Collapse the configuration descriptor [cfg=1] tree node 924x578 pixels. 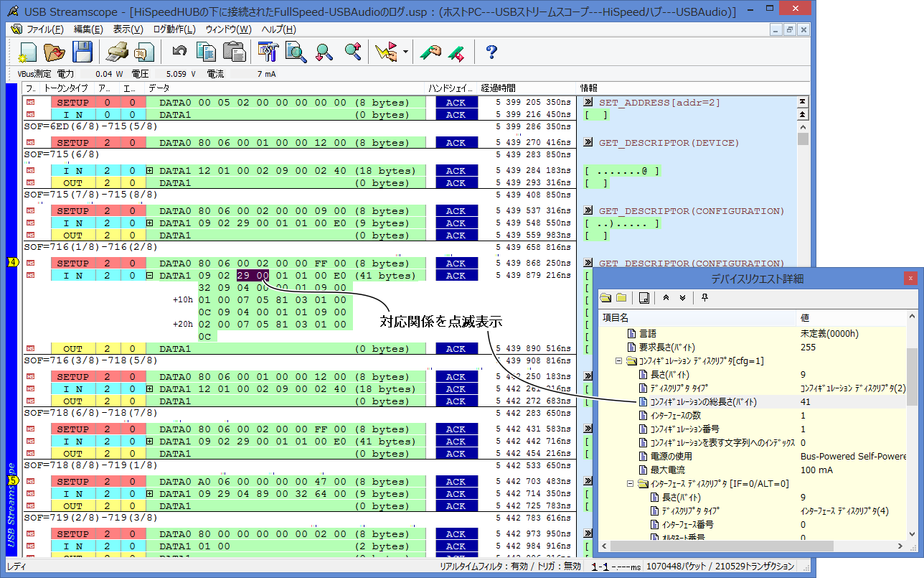tap(619, 360)
